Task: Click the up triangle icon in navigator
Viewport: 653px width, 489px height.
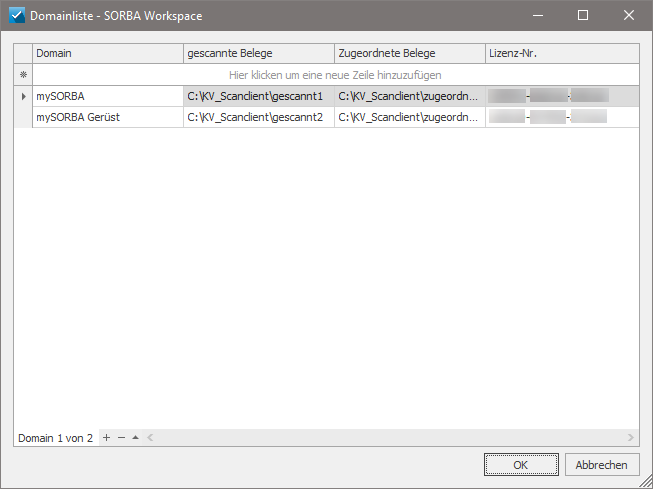Action: (x=135, y=437)
